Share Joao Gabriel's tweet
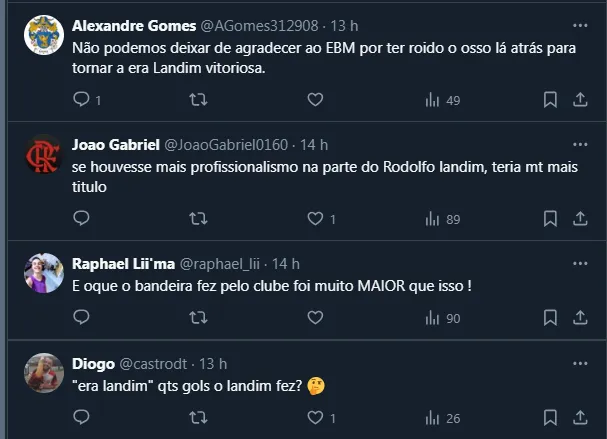This screenshot has height=439, width=607. point(580,219)
